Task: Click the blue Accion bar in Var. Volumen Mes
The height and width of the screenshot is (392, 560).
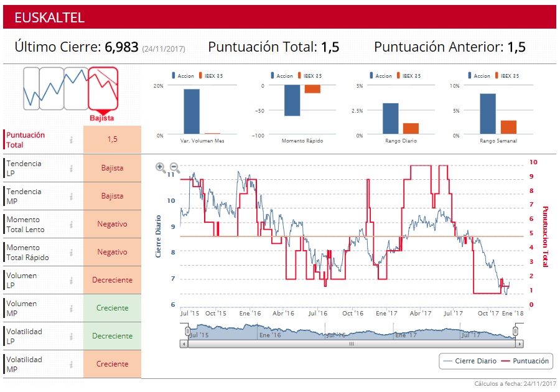Action: [192, 111]
